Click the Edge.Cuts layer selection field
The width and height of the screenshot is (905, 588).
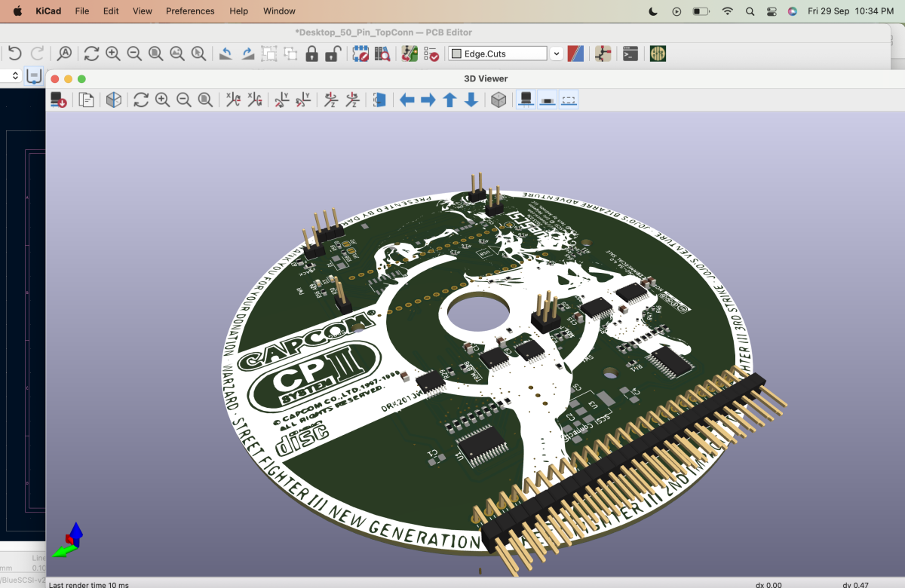tap(498, 54)
